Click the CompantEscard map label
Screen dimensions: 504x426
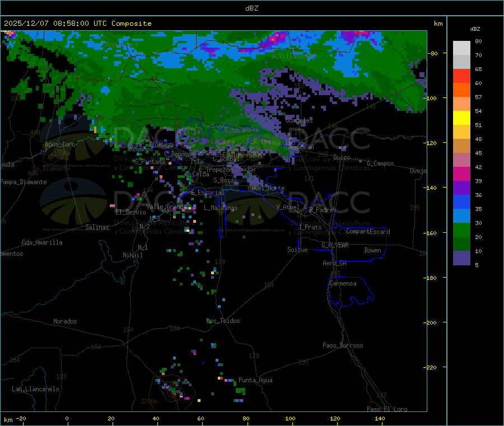point(368,231)
